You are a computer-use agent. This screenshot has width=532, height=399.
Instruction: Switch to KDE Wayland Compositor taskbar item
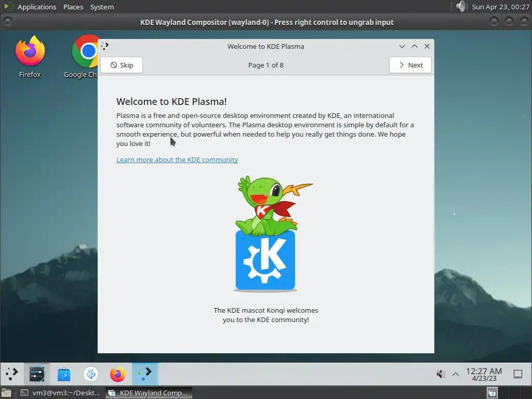pos(149,393)
